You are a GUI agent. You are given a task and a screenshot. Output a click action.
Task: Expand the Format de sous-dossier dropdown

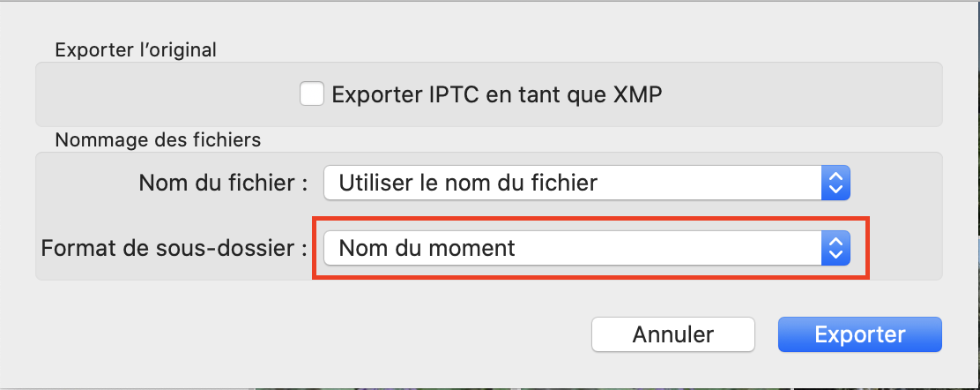click(x=585, y=248)
